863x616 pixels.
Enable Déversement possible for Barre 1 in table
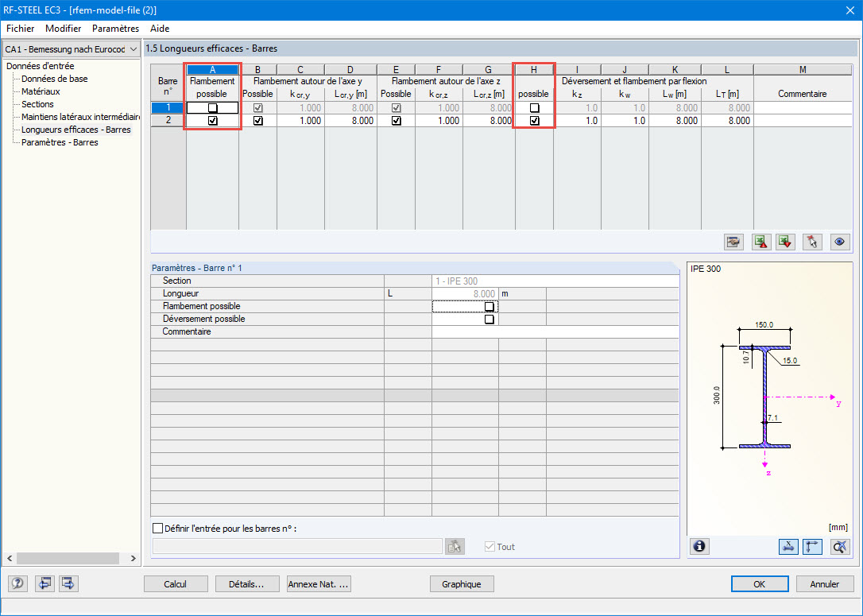[x=534, y=108]
